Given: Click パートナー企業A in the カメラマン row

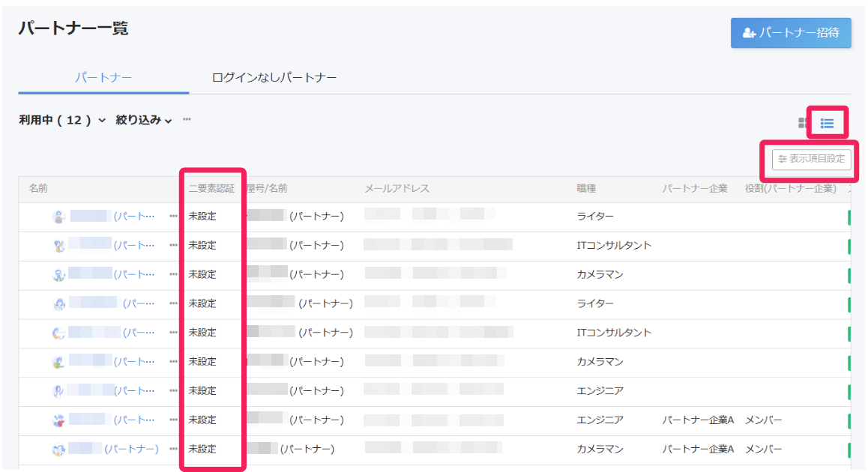Looking at the screenshot, I should pyautogui.click(x=698, y=449).
